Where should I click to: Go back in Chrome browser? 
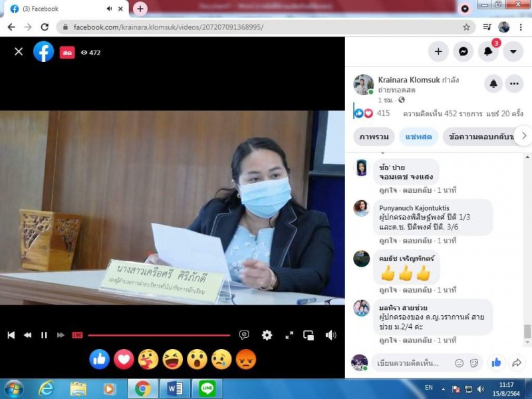11,27
